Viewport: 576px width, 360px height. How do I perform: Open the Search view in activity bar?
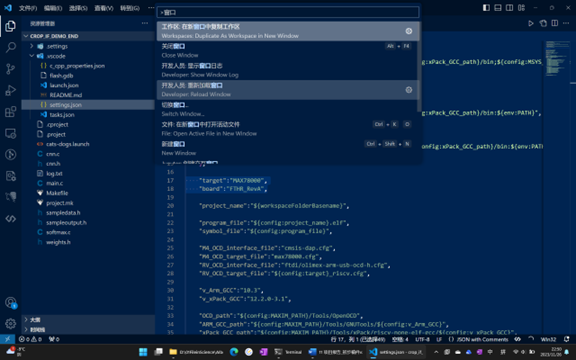(10, 47)
